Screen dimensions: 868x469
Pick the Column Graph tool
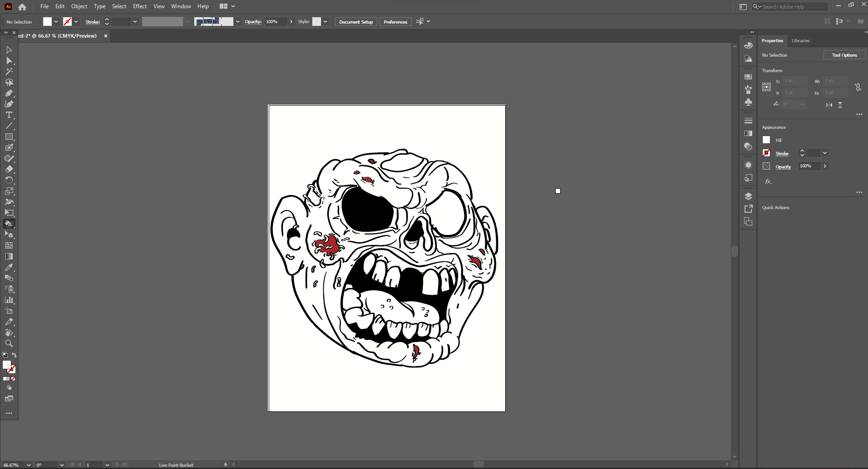9,300
